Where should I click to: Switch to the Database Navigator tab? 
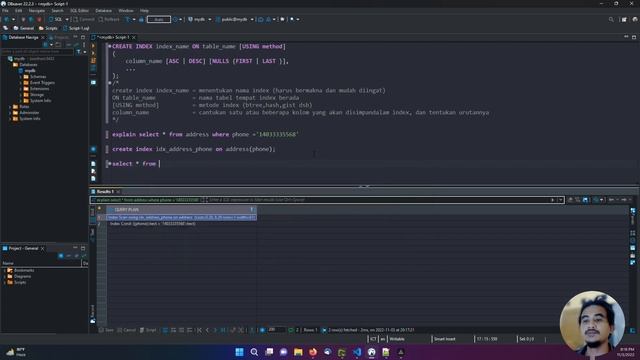click(x=23, y=37)
